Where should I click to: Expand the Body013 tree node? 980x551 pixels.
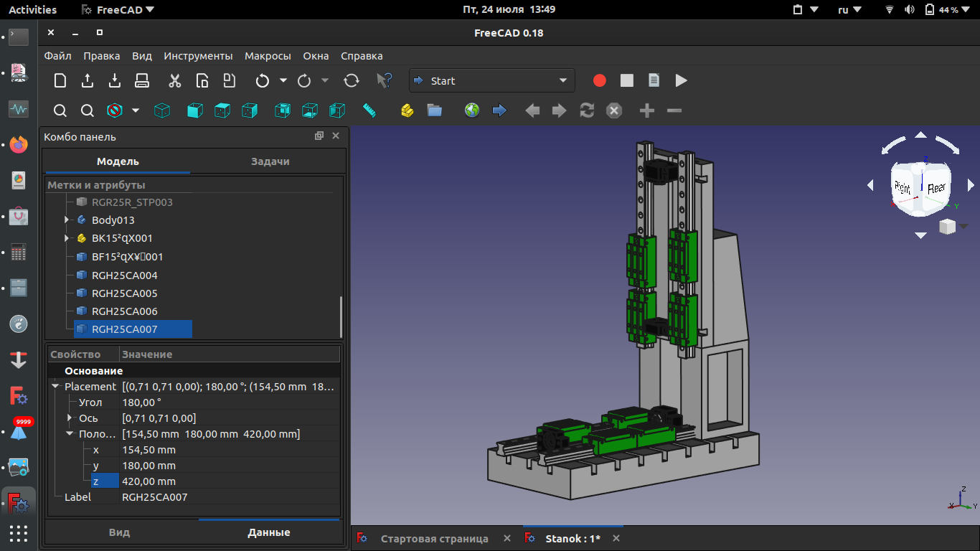point(67,220)
